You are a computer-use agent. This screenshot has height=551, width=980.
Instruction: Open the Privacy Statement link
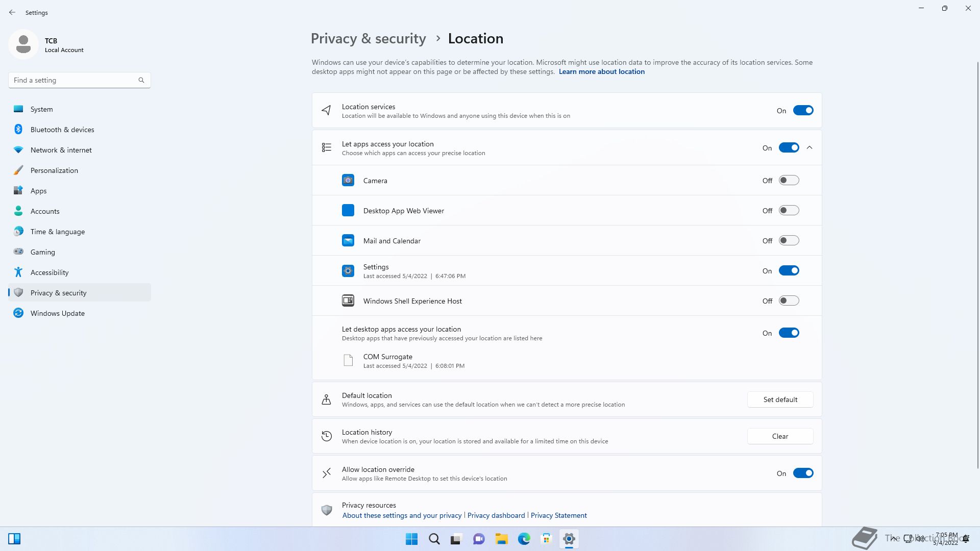click(558, 515)
